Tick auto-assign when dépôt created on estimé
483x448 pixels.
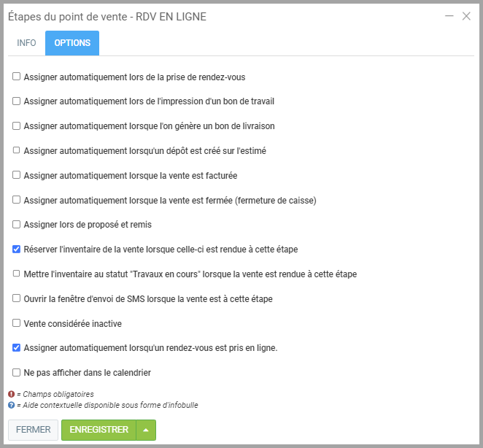pos(17,150)
